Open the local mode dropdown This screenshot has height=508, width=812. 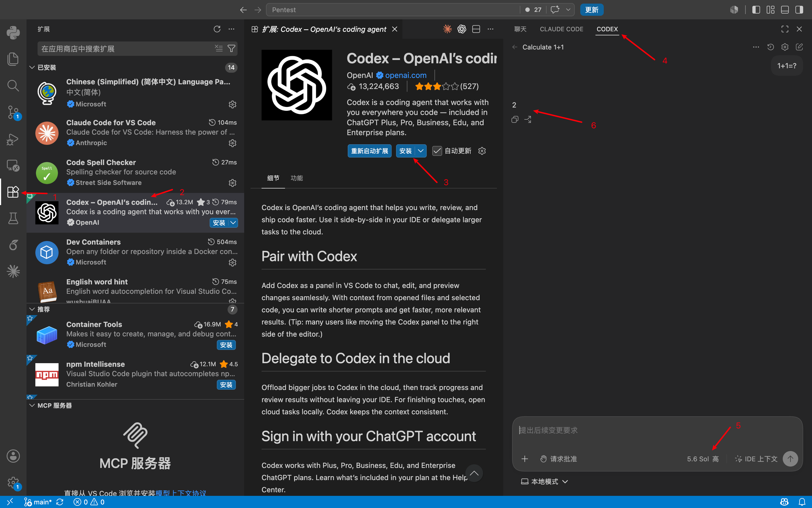tap(544, 481)
